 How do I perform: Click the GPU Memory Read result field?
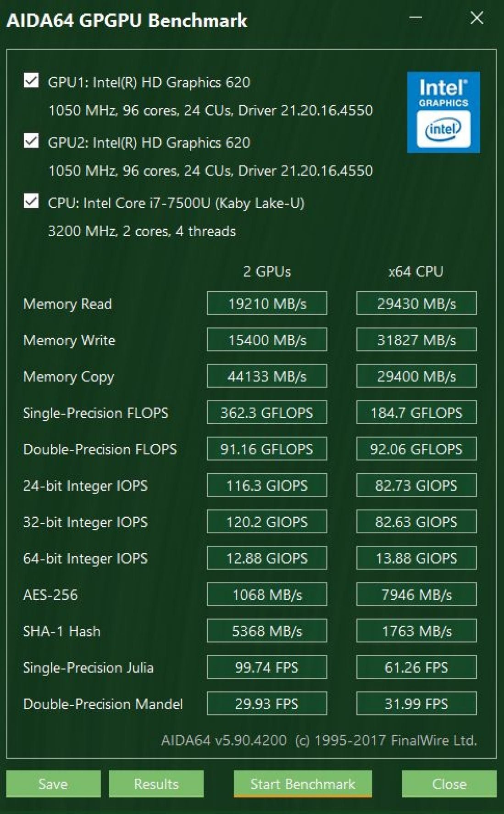pos(267,303)
